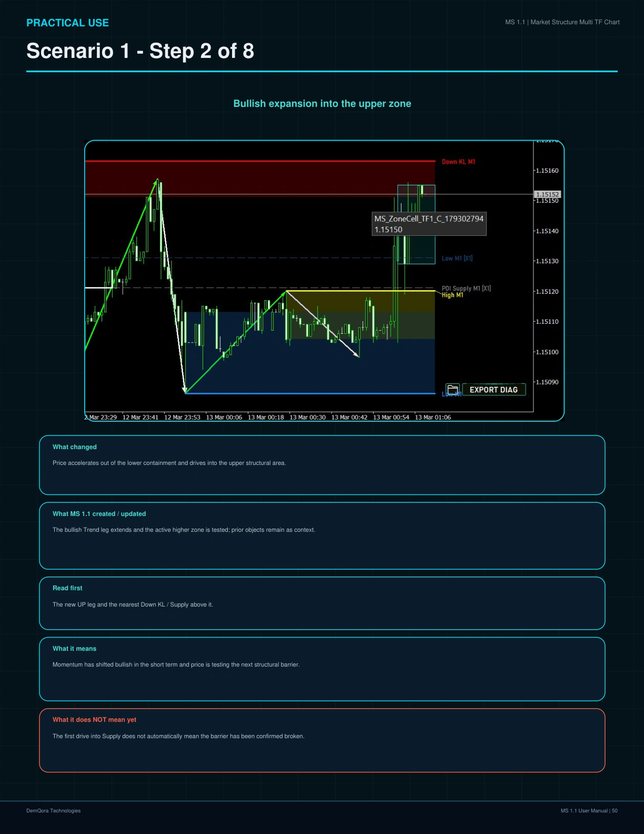Click the sentence starting 'The new UP leg'

click(x=133, y=604)
